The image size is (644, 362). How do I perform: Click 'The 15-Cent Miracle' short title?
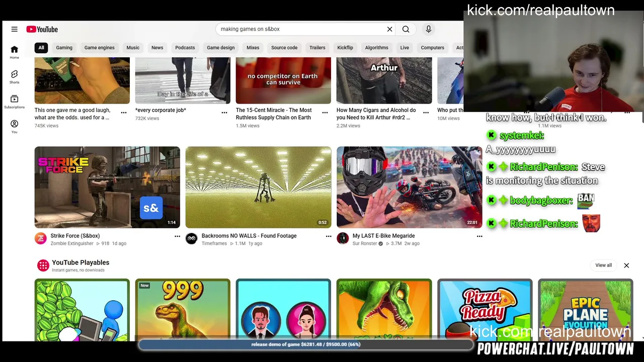274,114
